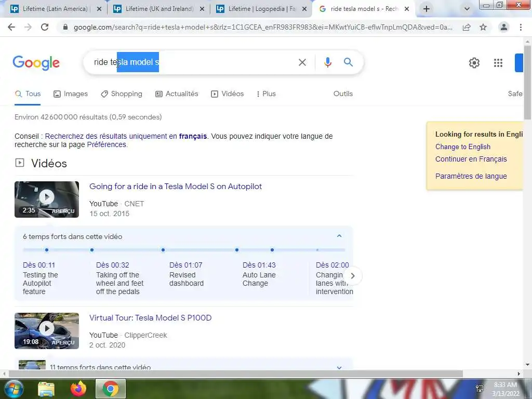
Task: Jump to the Dès 01:43 Auto Lane Change moment
Action: point(259,265)
